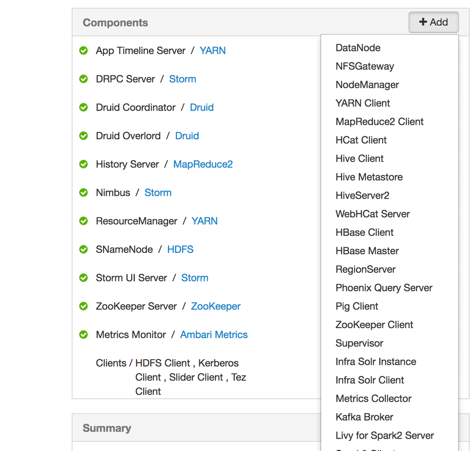This screenshot has height=451, width=476.
Task: Click the HDFS link next to SNameNode
Action: pos(180,250)
